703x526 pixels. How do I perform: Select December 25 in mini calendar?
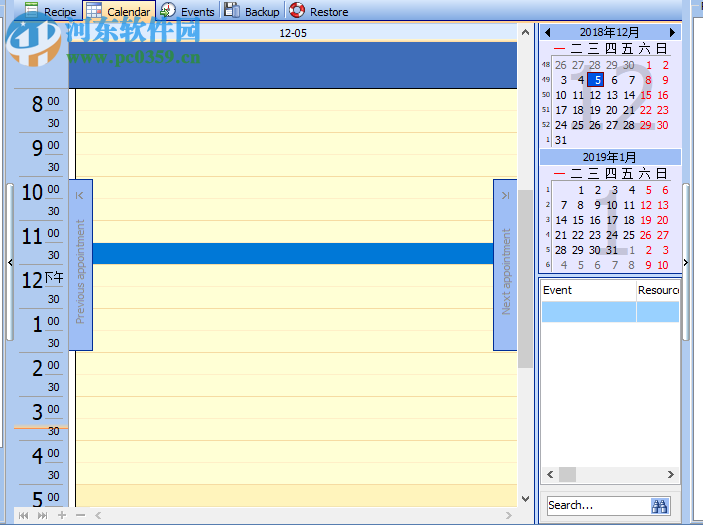[578, 125]
